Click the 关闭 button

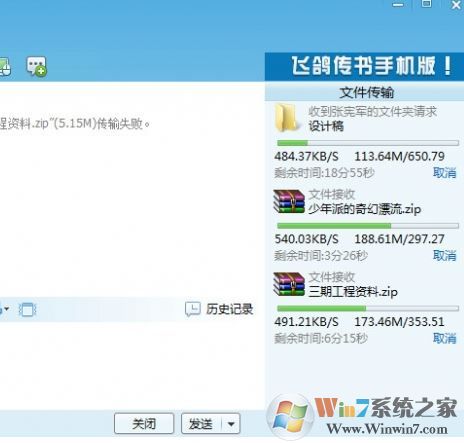point(144,424)
